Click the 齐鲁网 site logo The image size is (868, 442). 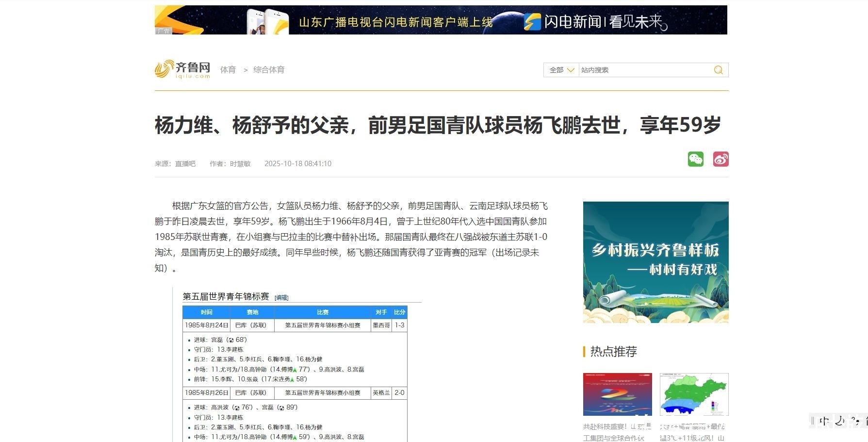pyautogui.click(x=182, y=69)
